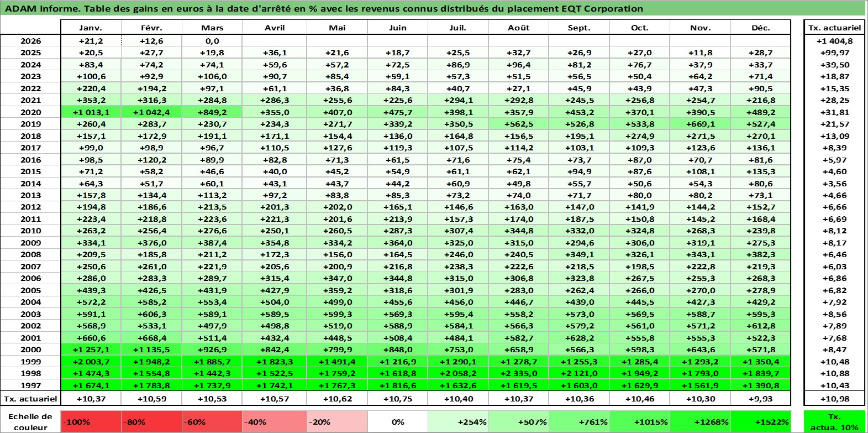The width and height of the screenshot is (868, 433).
Task: Click cell +1 759,2 in 1998 May
Action: coord(337,373)
